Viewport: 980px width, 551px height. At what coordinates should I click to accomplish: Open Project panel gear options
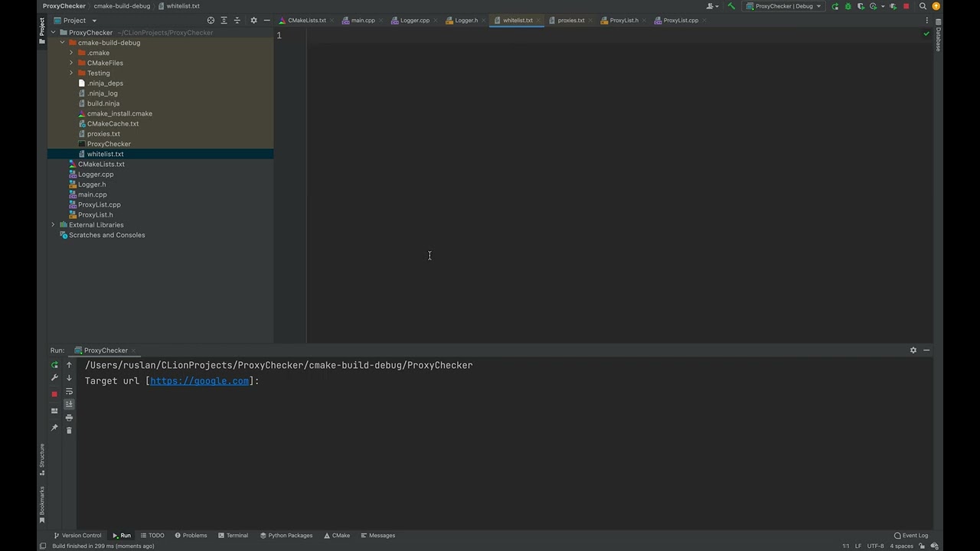(254, 21)
